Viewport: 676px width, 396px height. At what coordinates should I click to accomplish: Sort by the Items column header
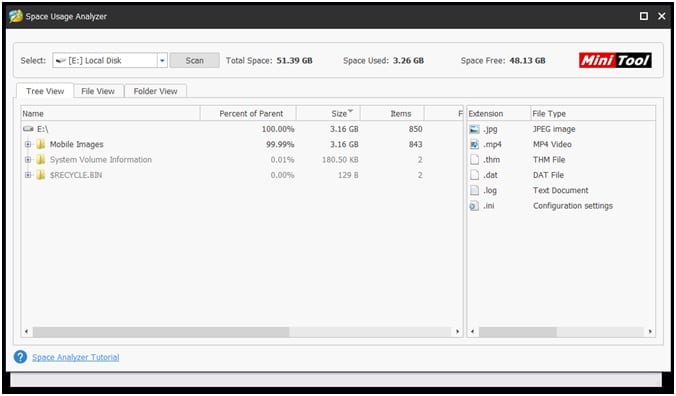392,114
